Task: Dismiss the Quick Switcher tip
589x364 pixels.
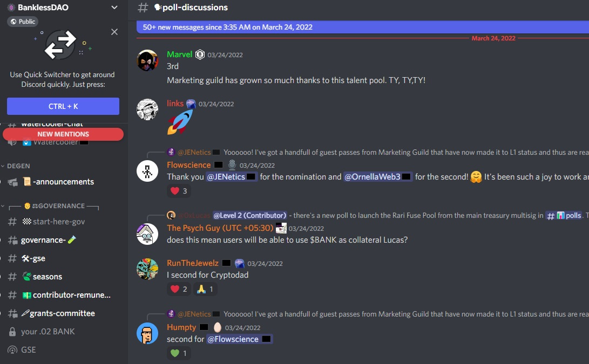Action: [x=114, y=32]
